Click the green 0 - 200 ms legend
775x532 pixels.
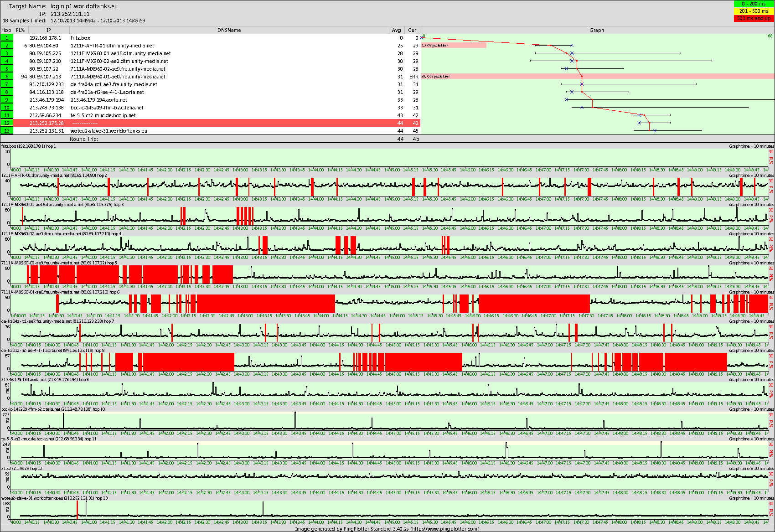[x=754, y=4]
